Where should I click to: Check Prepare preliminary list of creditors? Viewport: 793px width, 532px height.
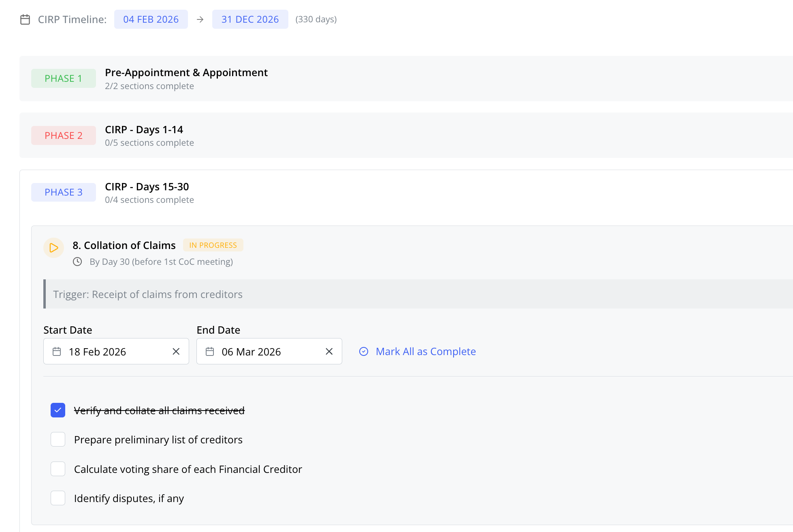pyautogui.click(x=58, y=439)
